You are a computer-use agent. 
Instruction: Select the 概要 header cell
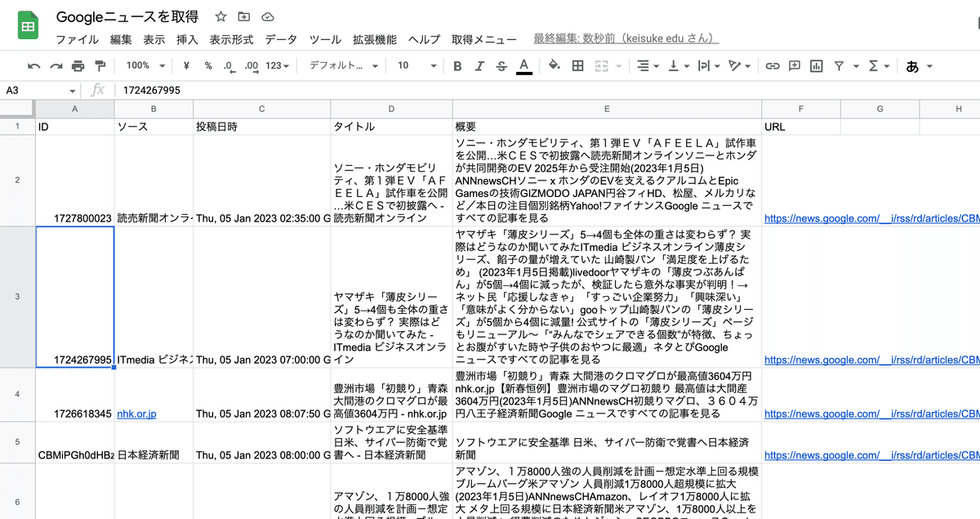607,127
